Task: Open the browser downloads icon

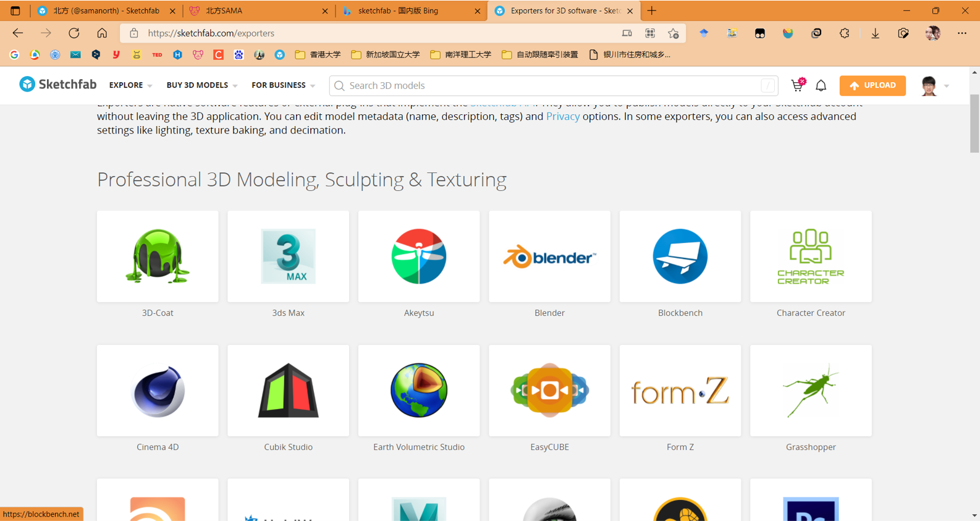Action: (875, 33)
